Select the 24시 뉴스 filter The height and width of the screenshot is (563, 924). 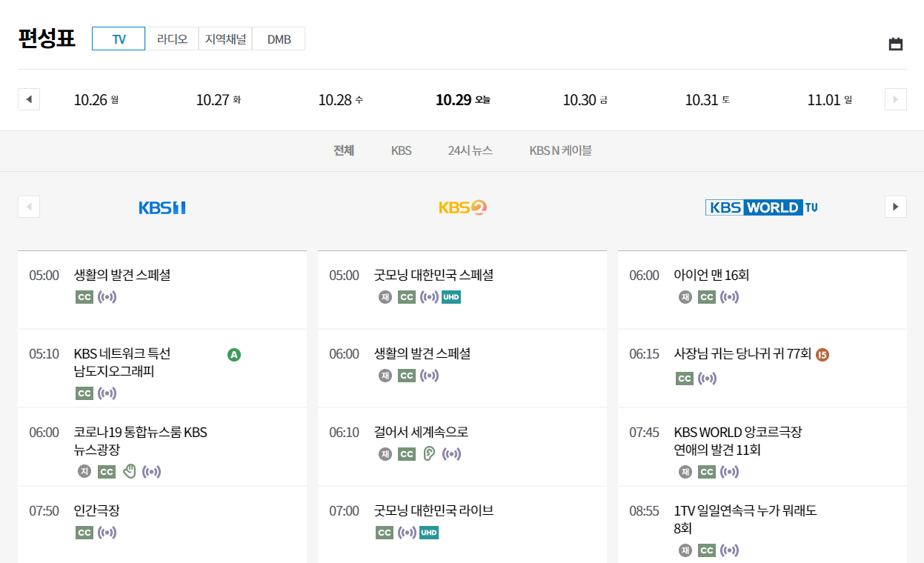[470, 150]
